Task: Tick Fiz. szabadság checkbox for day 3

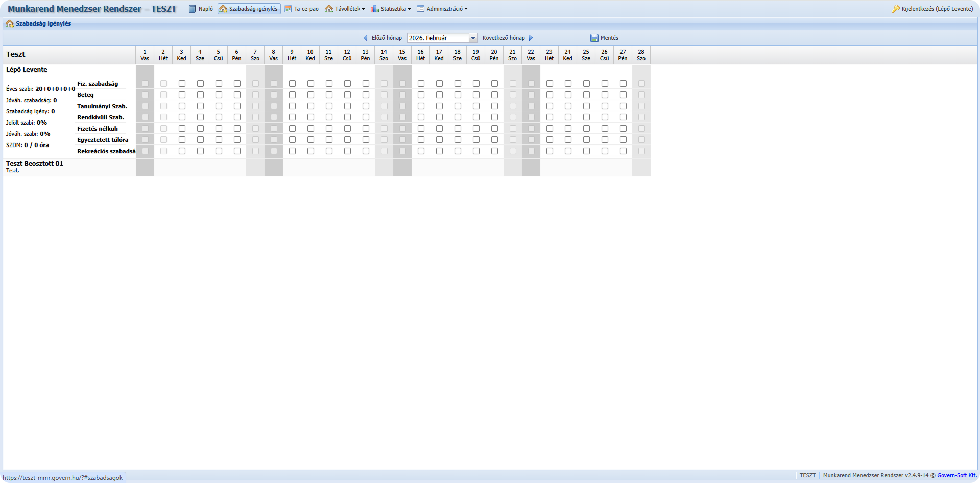Action: (x=182, y=84)
